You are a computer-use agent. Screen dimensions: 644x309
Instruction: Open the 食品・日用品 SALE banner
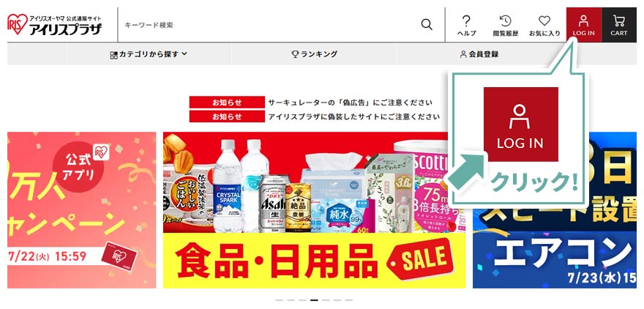pyautogui.click(x=314, y=210)
